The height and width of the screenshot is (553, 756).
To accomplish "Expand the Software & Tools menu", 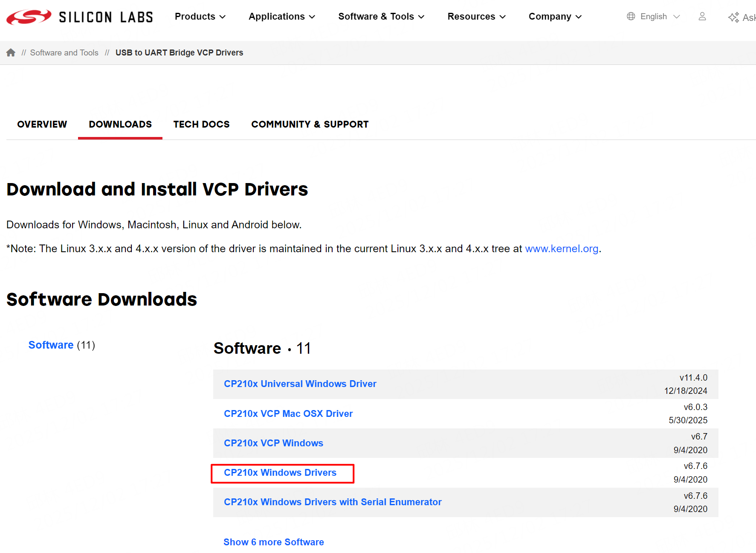I will tap(381, 17).
